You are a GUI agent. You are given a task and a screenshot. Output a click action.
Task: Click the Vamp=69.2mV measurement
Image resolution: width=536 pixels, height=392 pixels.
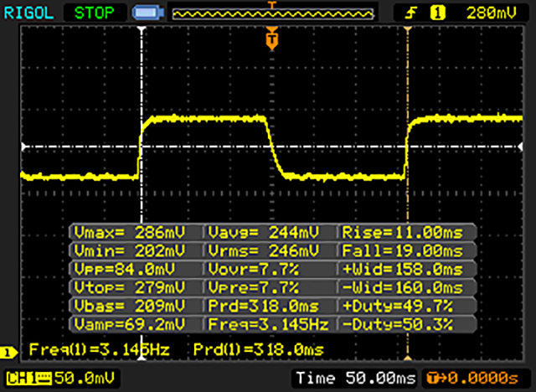point(130,324)
